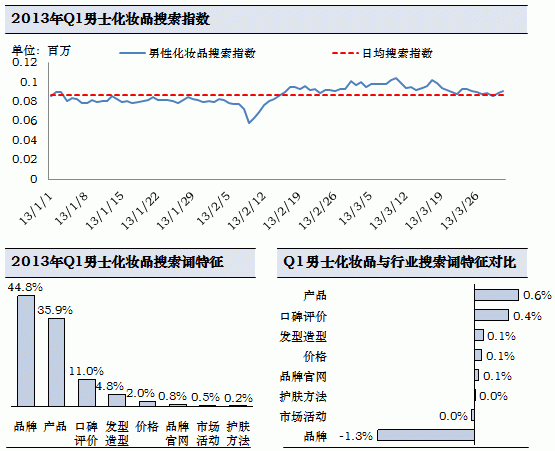This screenshot has width=555, height=451.
Task: Click the red dashed legend line for 日均搜索指数
Action: tap(345, 53)
